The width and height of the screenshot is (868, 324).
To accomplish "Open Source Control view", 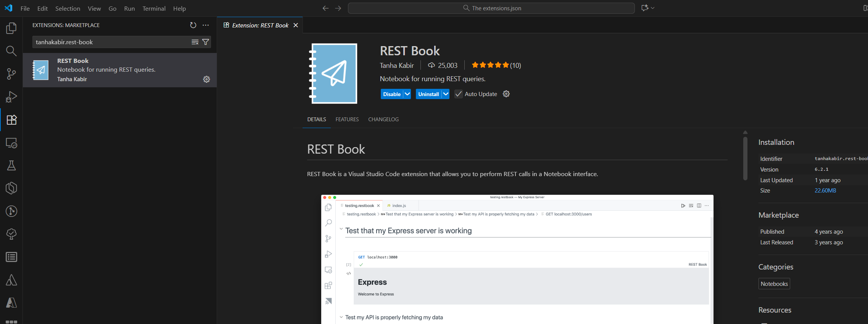I will tap(11, 74).
